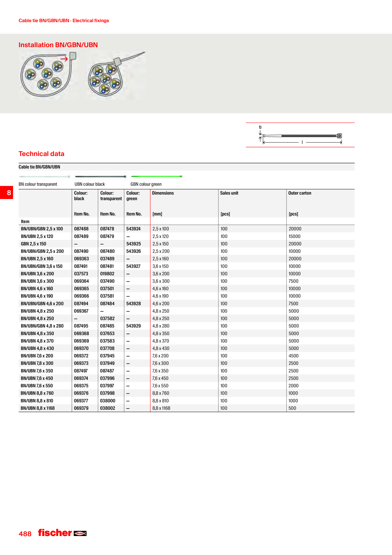The width and height of the screenshot is (392, 555).
Task: Click the 'Sales unit' column header
Action: pyautogui.click(x=229, y=193)
